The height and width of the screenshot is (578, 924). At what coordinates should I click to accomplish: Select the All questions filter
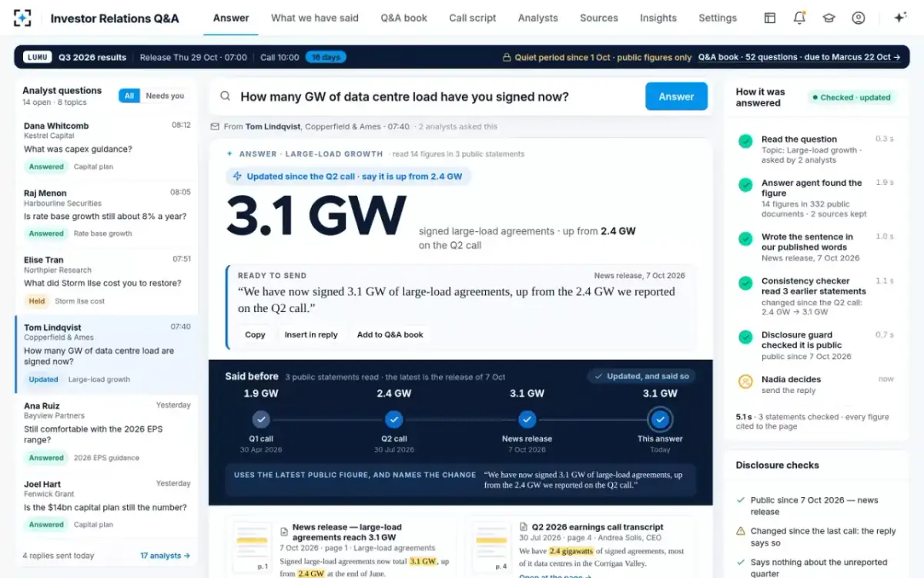coord(129,96)
